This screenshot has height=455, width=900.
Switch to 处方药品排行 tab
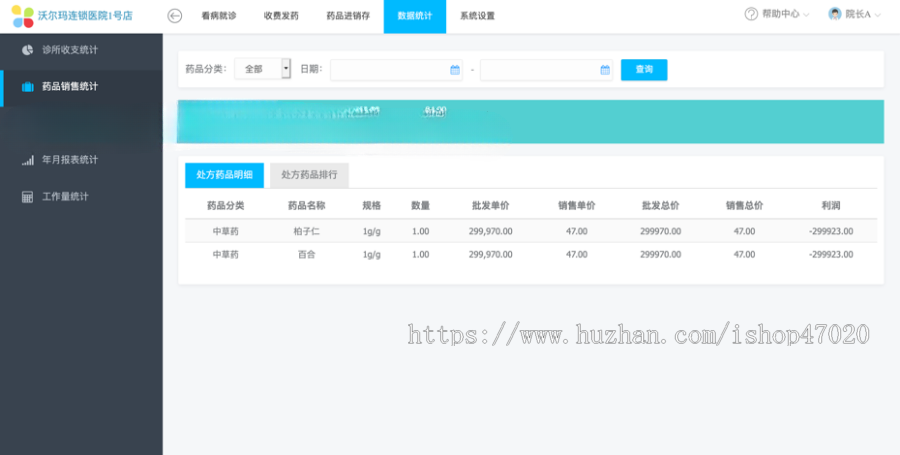309,175
